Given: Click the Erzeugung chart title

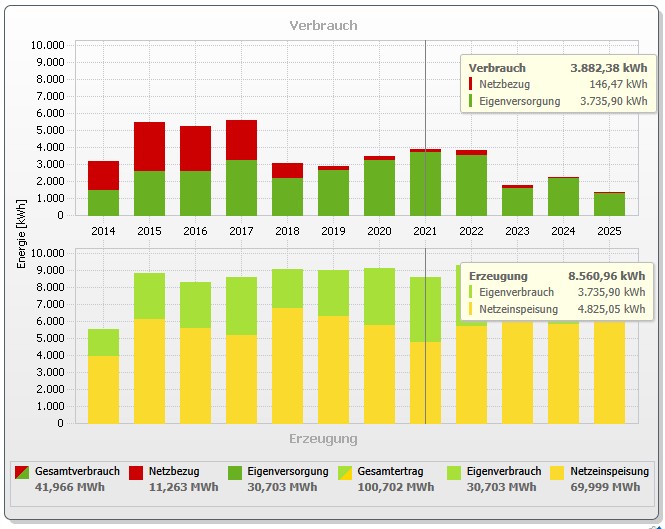Looking at the screenshot, I should coord(323,438).
